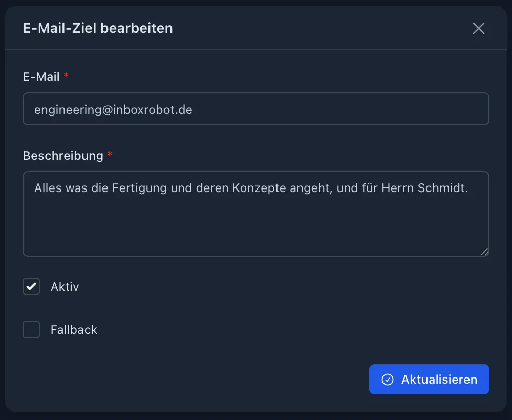Click the red asterisk beside E-Mail
The height and width of the screenshot is (420, 512).
[x=66, y=77]
